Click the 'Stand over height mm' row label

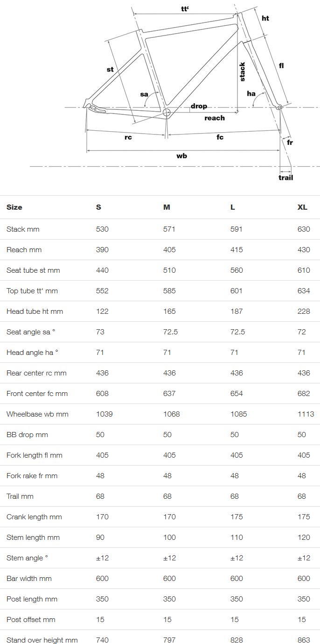42,640
